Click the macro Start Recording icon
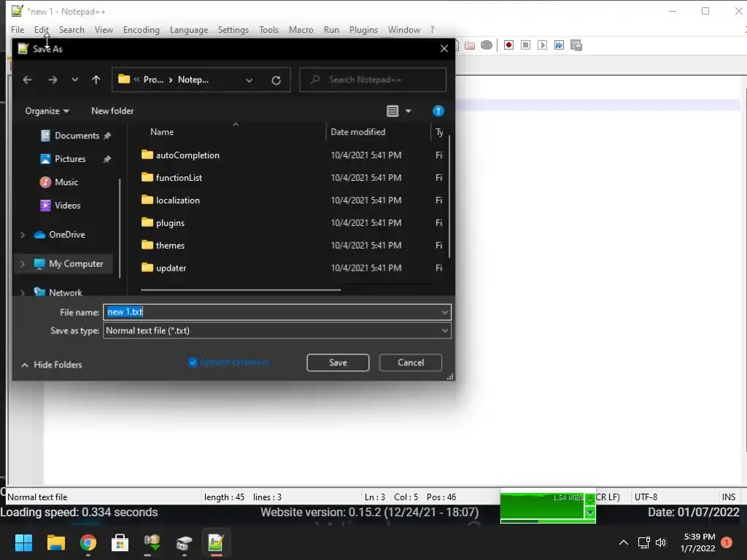The width and height of the screenshot is (747, 560). click(508, 45)
